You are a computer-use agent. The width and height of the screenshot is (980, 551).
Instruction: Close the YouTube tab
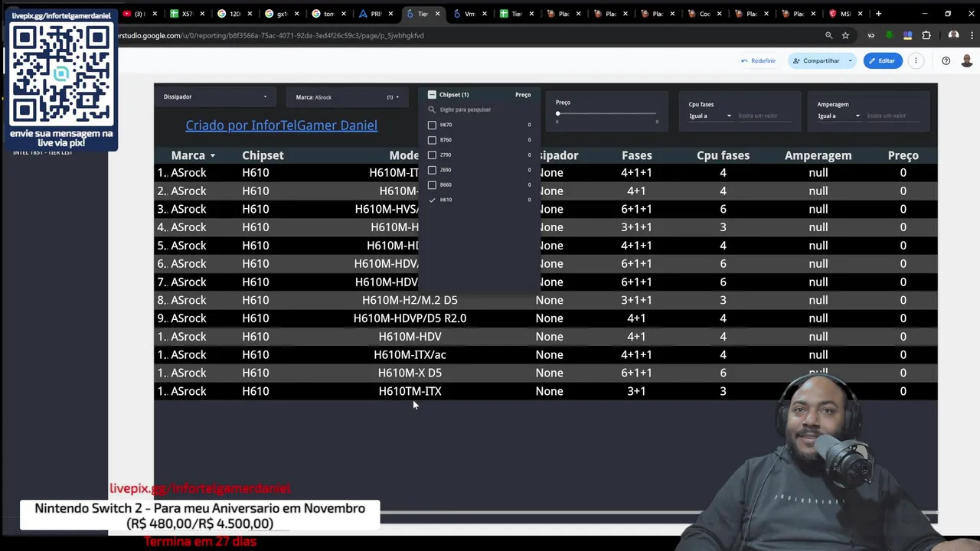(155, 14)
